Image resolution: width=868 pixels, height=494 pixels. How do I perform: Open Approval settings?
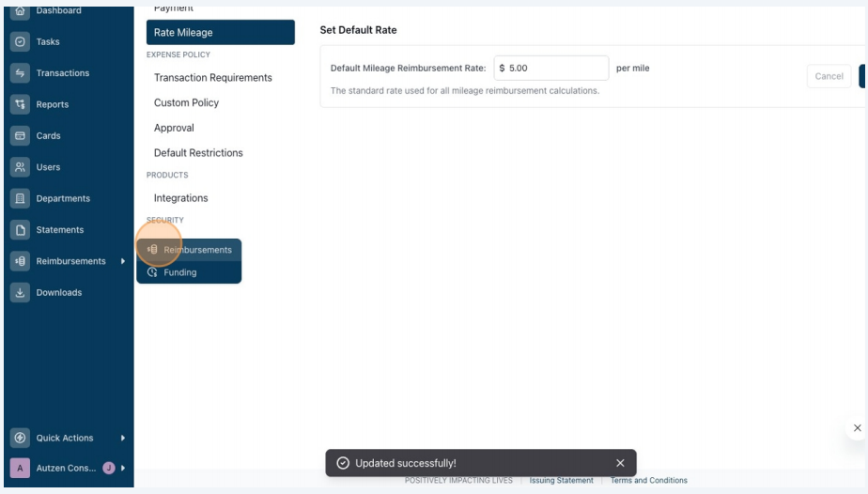[174, 128]
